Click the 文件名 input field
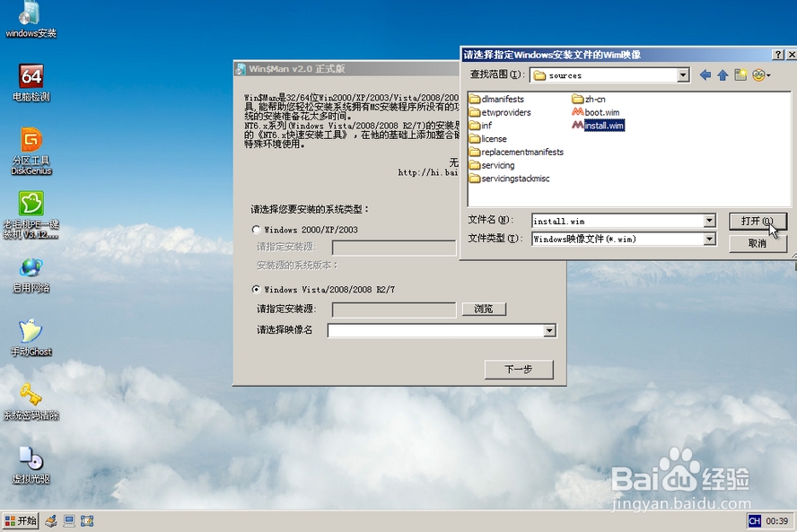797x532 pixels. pyautogui.click(x=617, y=221)
